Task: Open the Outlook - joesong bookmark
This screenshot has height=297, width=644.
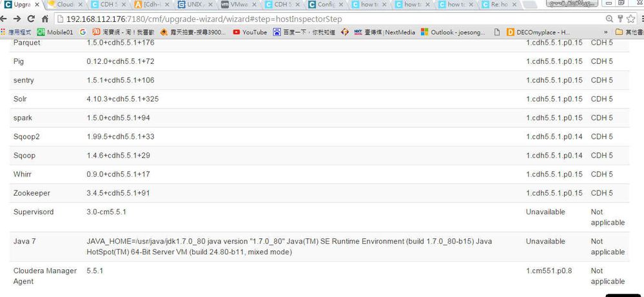Action: click(x=453, y=32)
